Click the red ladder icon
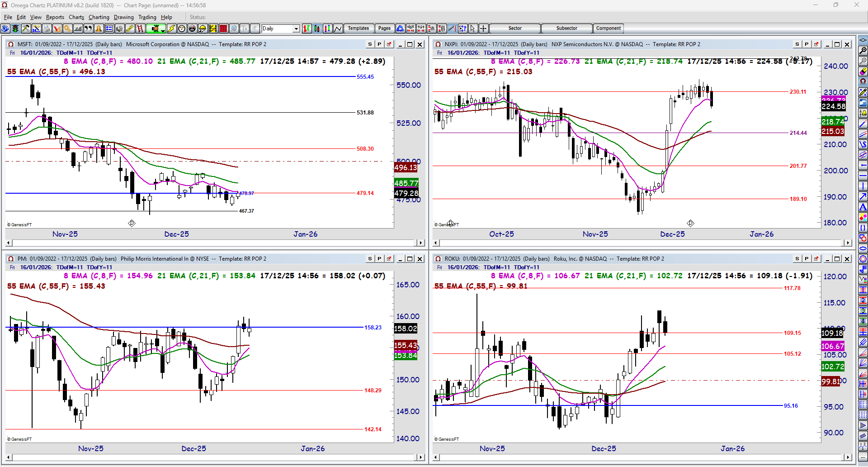 tap(140, 29)
